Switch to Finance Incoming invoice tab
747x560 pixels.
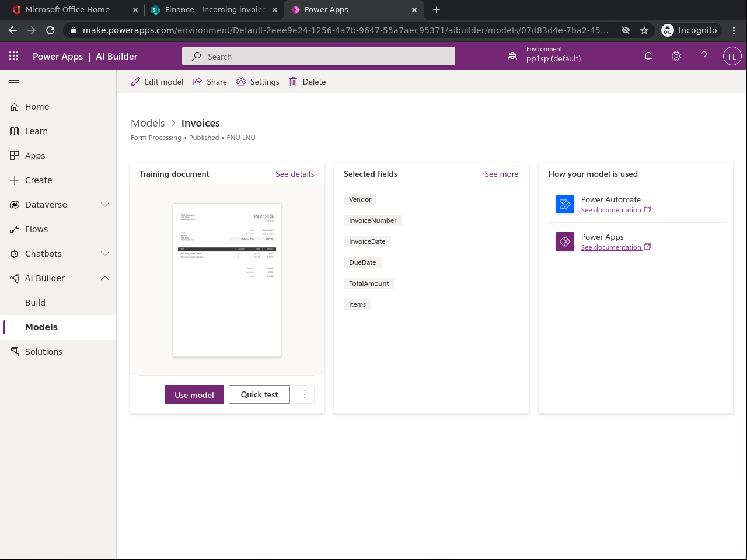click(215, 10)
